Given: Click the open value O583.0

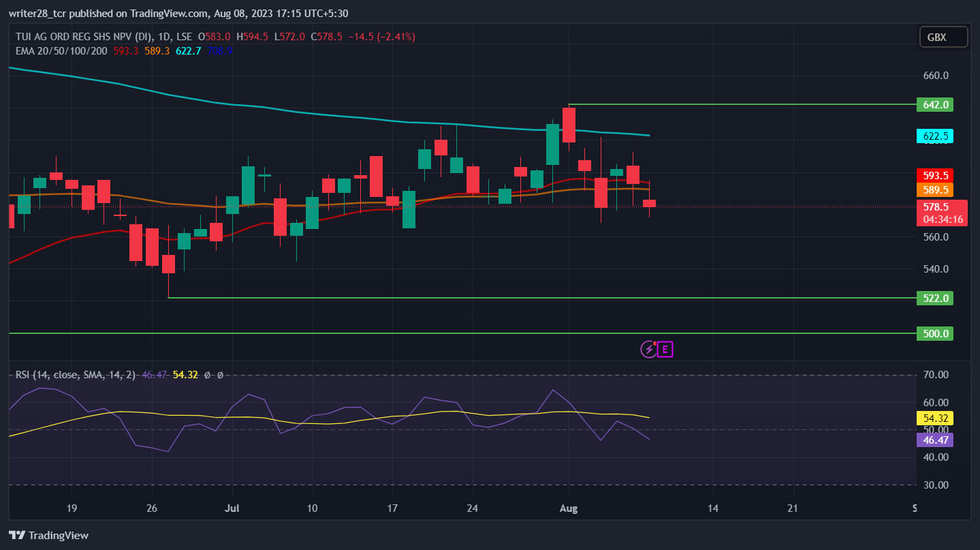Looking at the screenshot, I should click(x=215, y=37).
